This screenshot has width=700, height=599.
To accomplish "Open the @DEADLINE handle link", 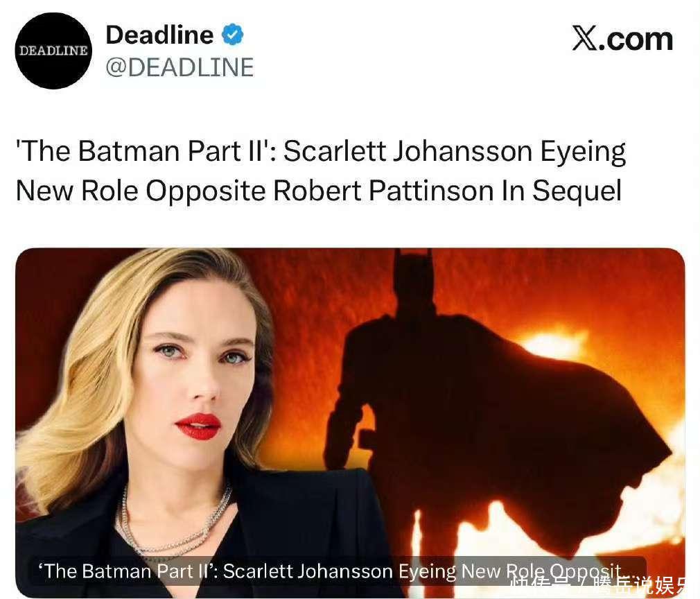I will [x=180, y=67].
